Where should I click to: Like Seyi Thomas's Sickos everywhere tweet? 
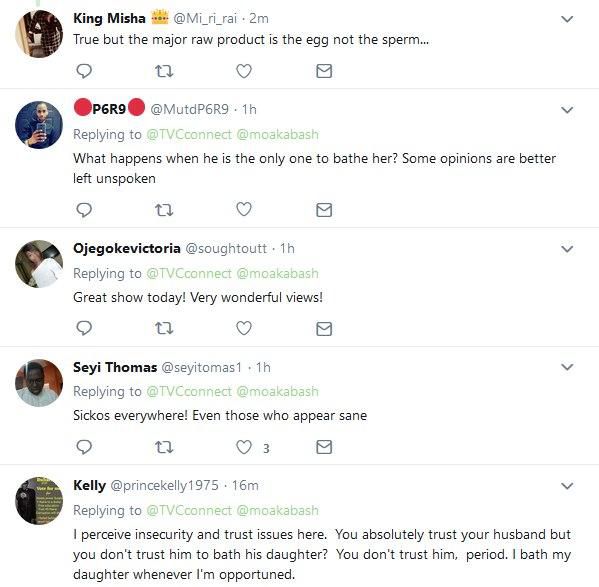pos(244,447)
